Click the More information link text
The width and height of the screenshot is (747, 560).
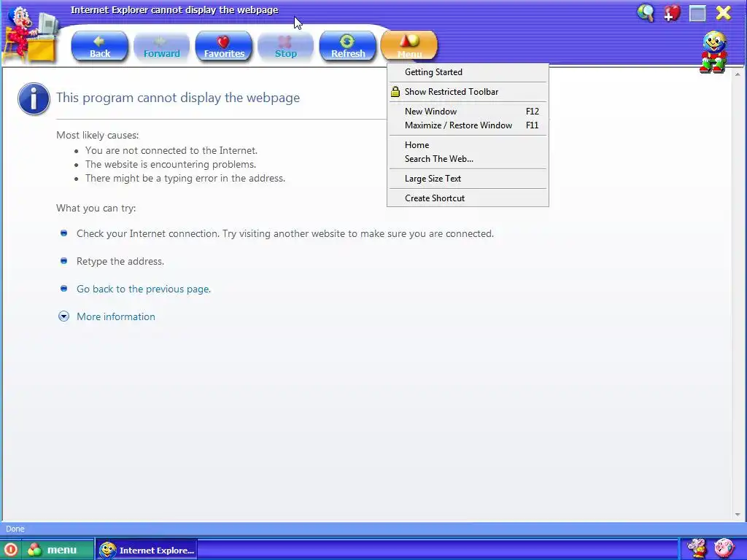point(116,316)
